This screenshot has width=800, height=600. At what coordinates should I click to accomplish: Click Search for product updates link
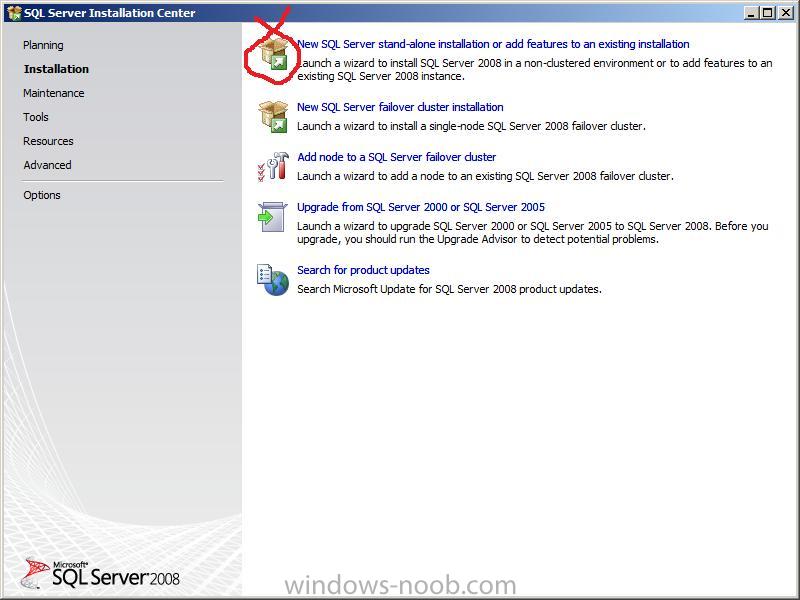pos(363,269)
